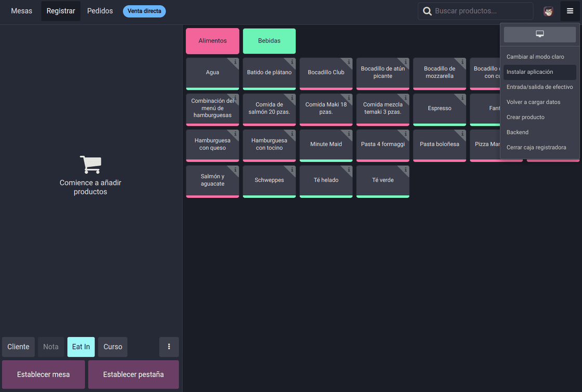The height and width of the screenshot is (392, 582).
Task: Show info for Comida de salmón 20 pzas.
Action: point(292,98)
